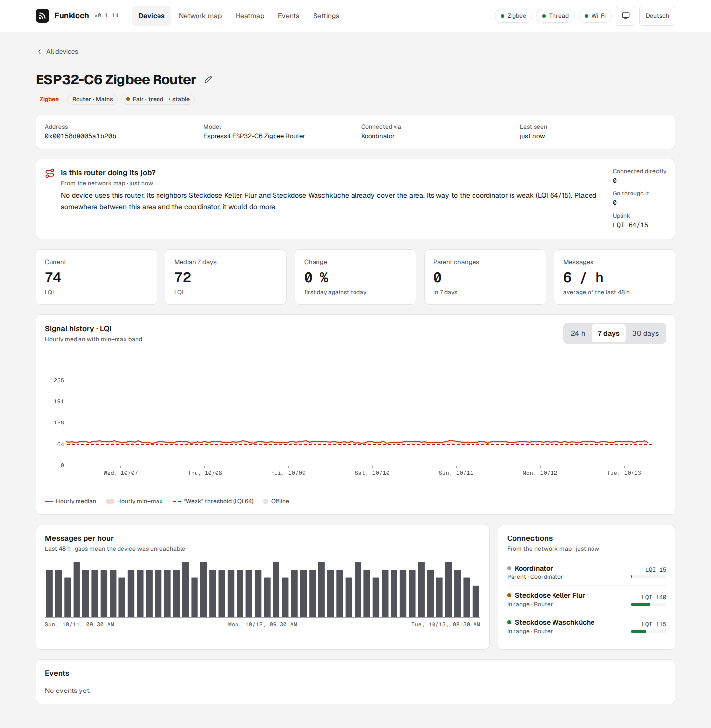Click the Messages 6 / h card
The height and width of the screenshot is (728, 711).
[615, 277]
